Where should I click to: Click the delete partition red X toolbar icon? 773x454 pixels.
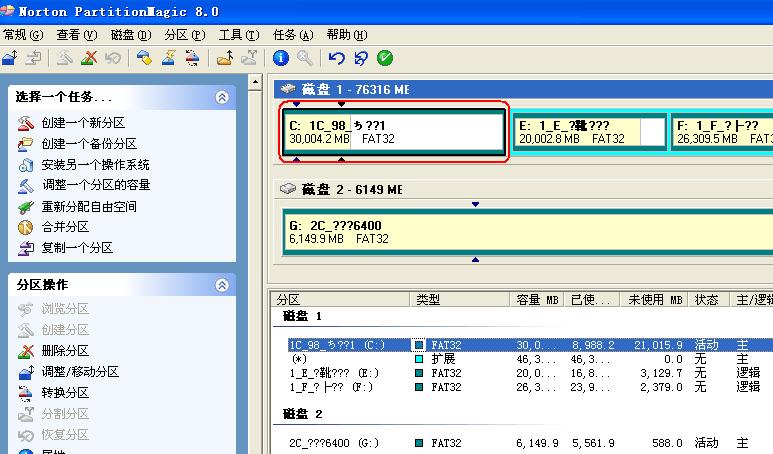pyautogui.click(x=89, y=58)
